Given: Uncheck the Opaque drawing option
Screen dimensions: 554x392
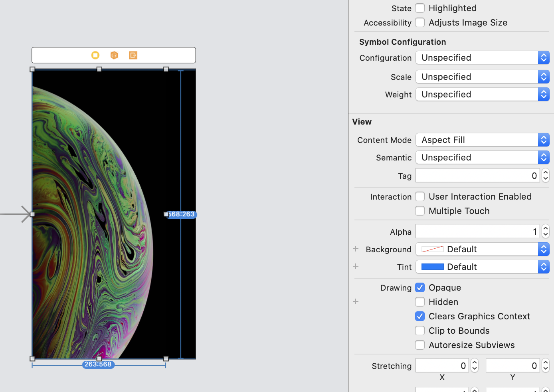Looking at the screenshot, I should coord(420,287).
